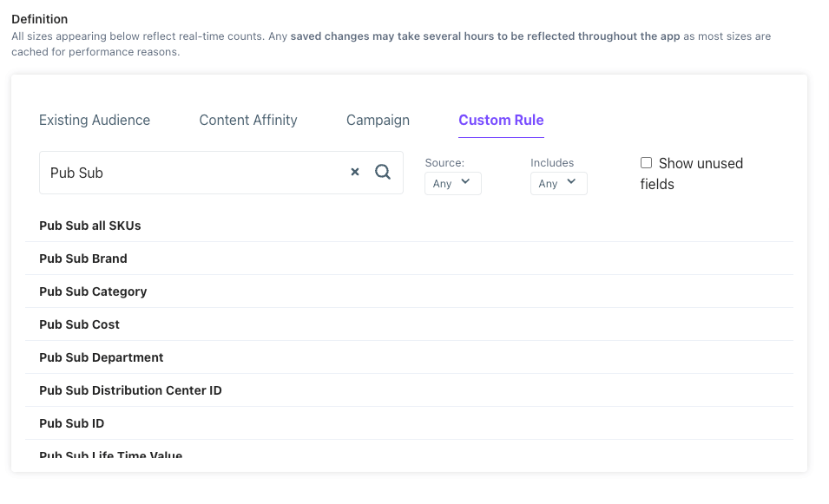Select the Pub Sub ID field
The width and height of the screenshot is (829, 504).
click(72, 423)
